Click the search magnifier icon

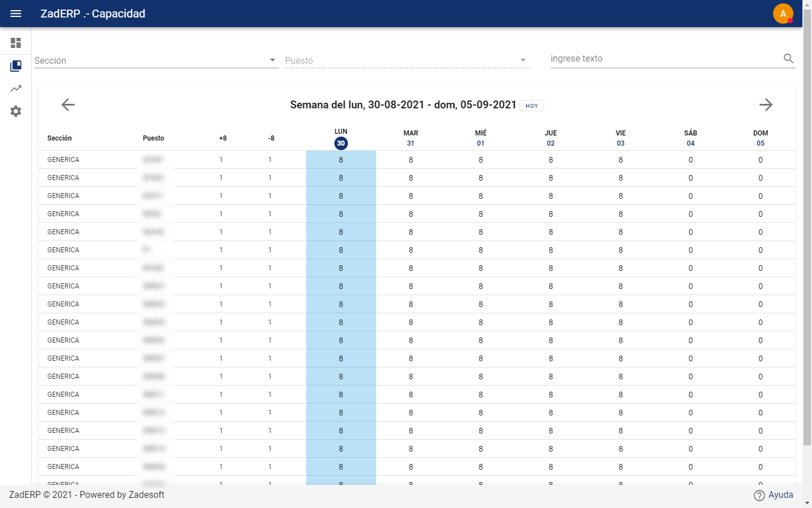tap(788, 58)
